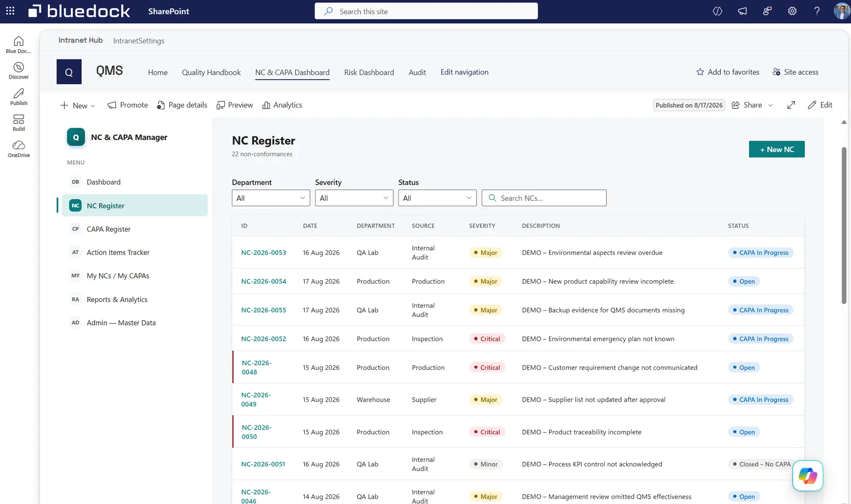Screen dimensions: 851x504
Task: Click the vertical page scrollbar
Action: pyautogui.click(x=844, y=226)
